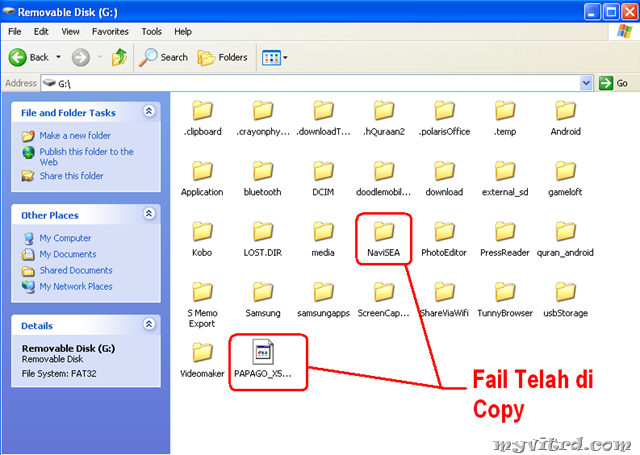Select the media folder
The image size is (640, 455).
(x=323, y=239)
